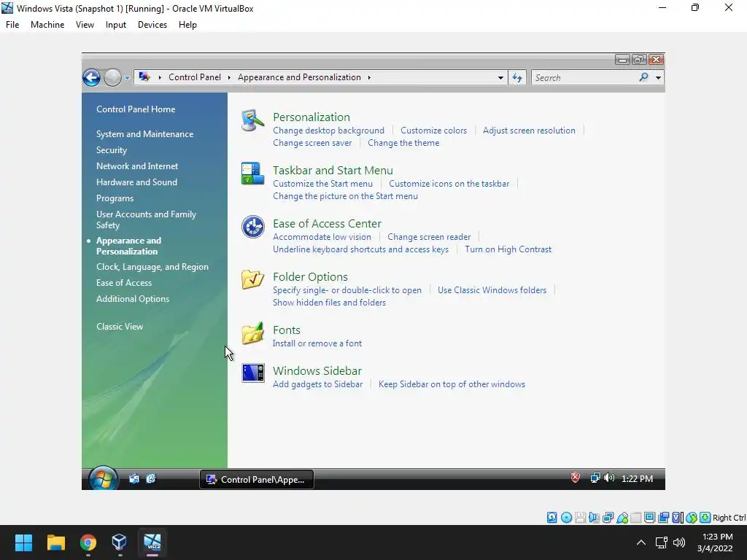Open File Explorer from host taskbar
This screenshot has height=560, width=747.
click(x=55, y=542)
